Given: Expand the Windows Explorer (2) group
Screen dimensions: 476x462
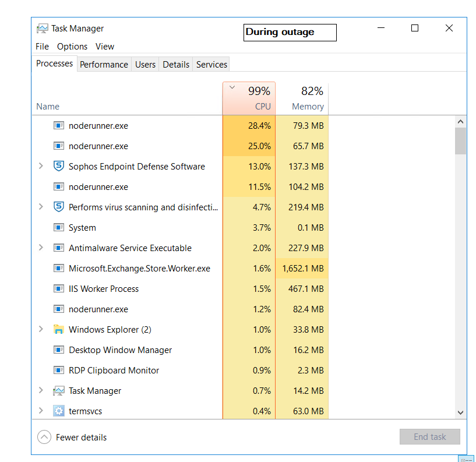Looking at the screenshot, I should tap(41, 329).
